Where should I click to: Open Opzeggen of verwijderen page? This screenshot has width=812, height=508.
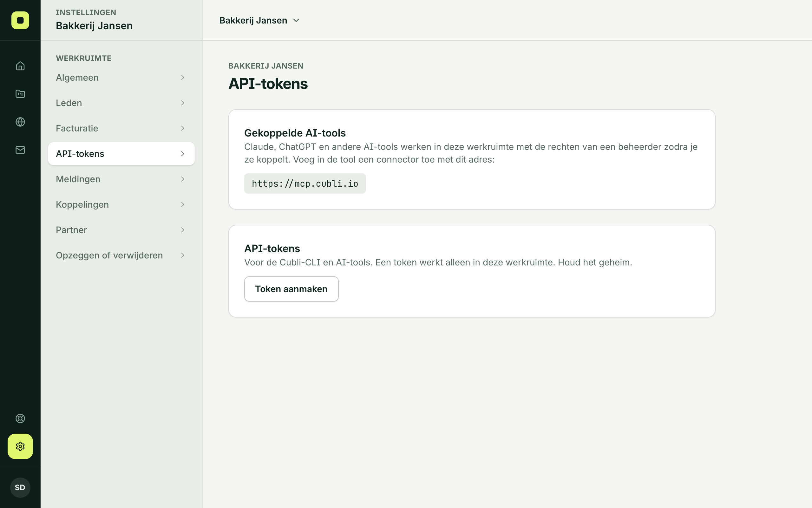click(x=121, y=255)
